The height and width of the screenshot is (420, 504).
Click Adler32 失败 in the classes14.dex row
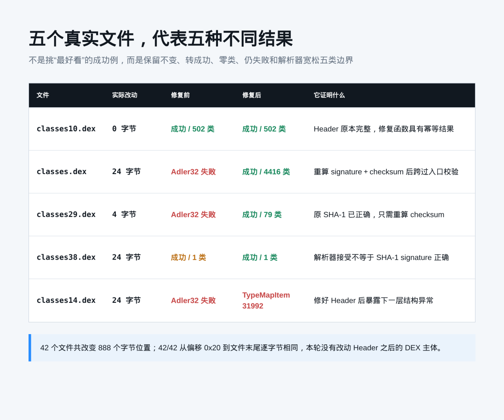click(x=193, y=300)
